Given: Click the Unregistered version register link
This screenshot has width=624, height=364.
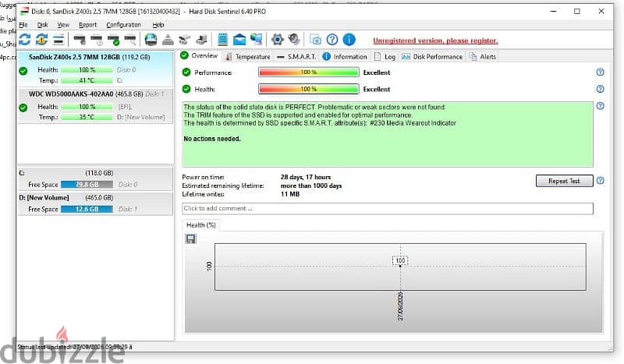Looking at the screenshot, I should [435, 41].
